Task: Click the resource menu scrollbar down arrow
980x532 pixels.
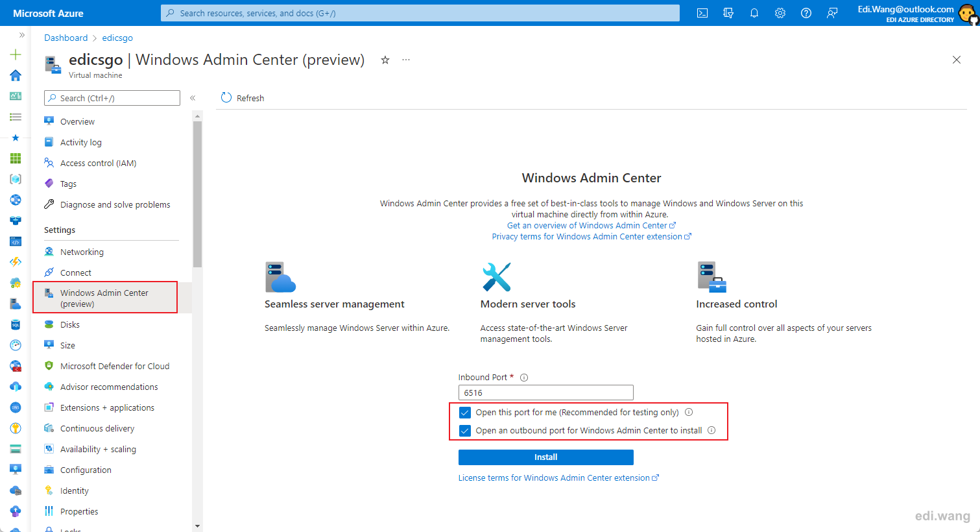Action: [x=197, y=526]
